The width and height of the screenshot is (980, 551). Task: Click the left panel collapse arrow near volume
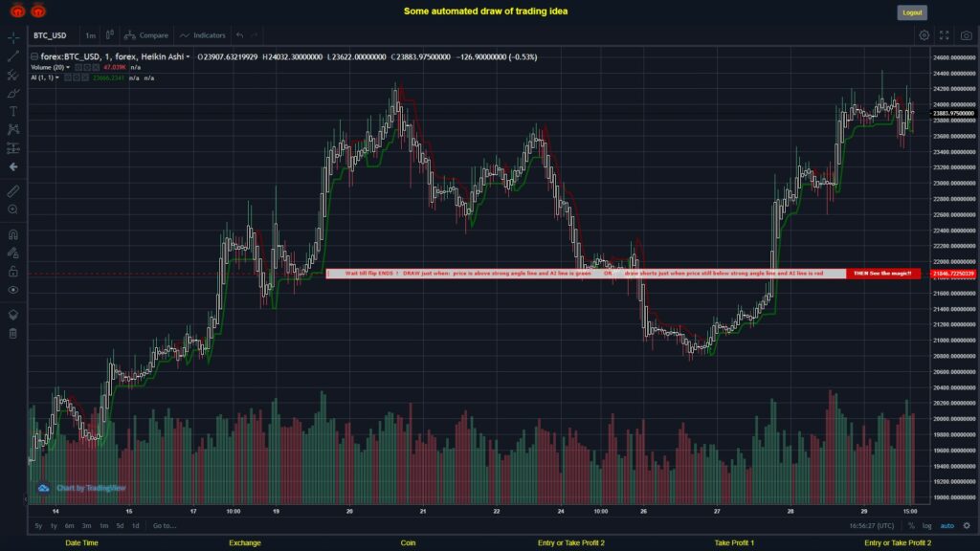pos(26,499)
